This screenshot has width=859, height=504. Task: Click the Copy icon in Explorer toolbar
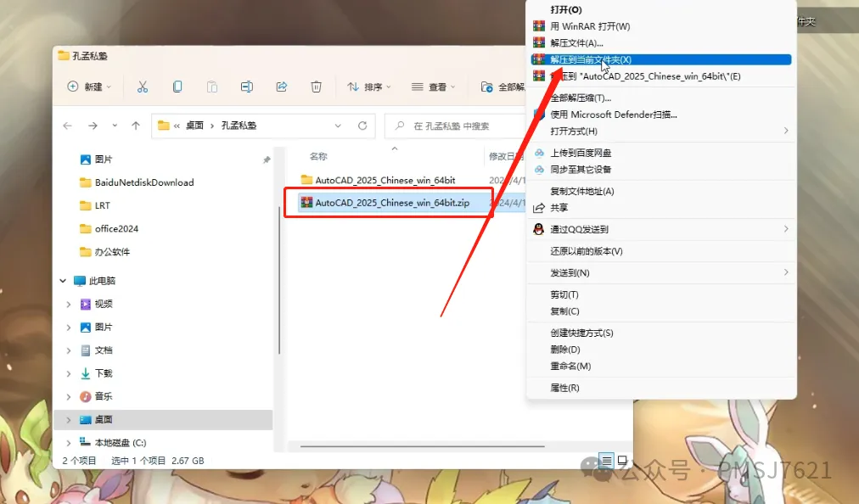[x=177, y=87]
